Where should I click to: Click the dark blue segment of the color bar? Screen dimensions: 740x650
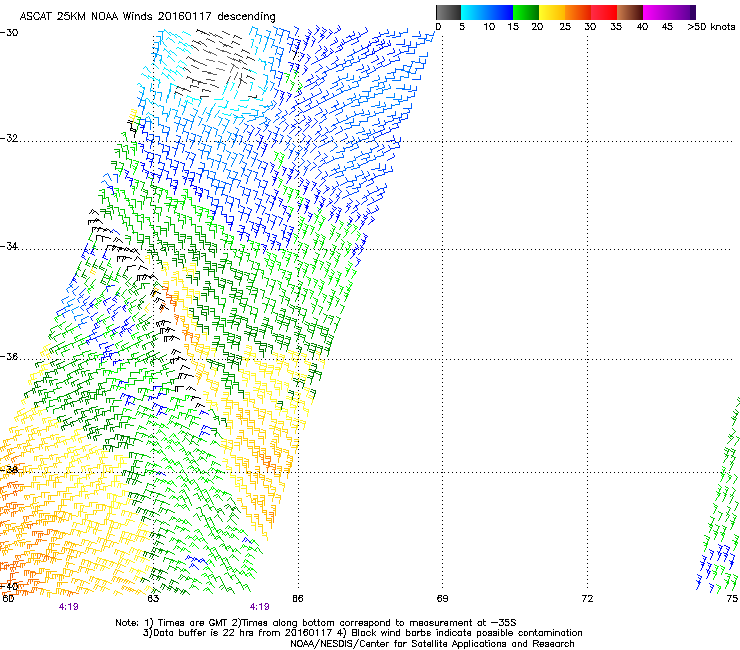[500, 12]
